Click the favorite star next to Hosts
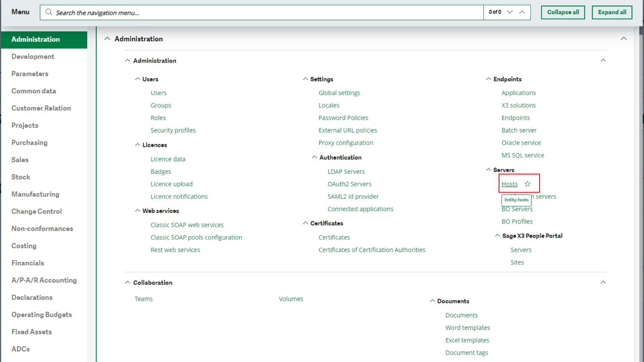The width and height of the screenshot is (644, 362). [x=528, y=184]
